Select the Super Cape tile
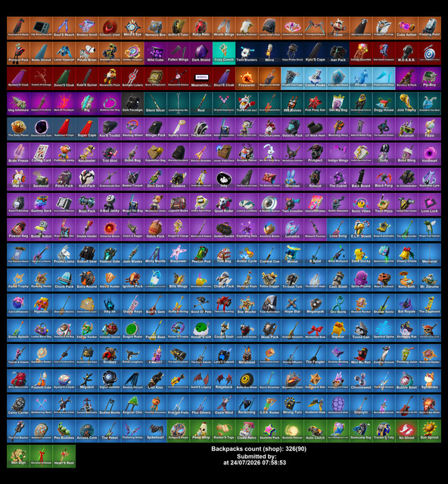 (87, 129)
